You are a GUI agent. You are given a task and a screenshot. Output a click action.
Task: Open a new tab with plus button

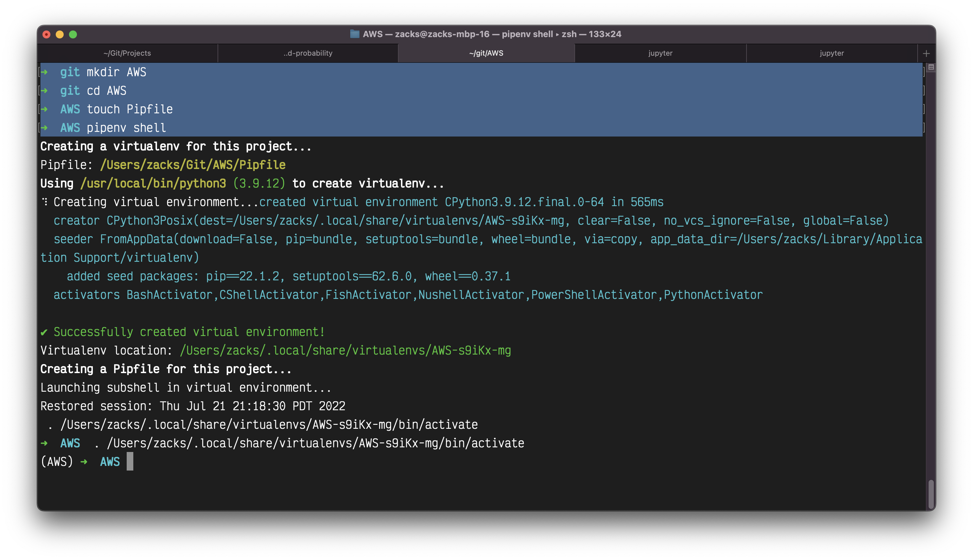pos(926,53)
